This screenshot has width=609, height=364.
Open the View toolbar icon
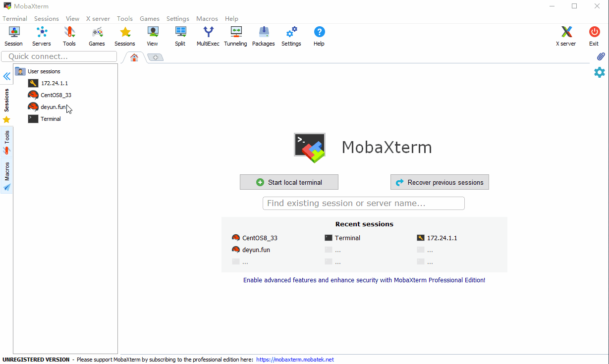point(153,36)
